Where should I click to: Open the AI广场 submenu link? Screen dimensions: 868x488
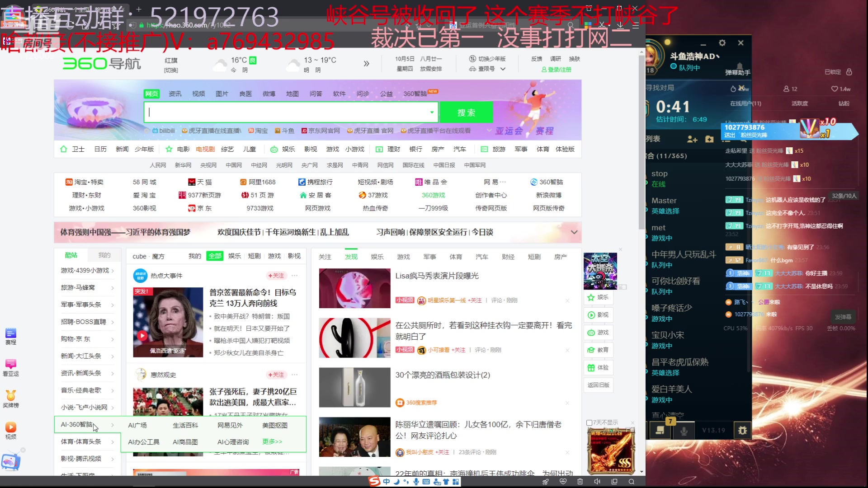pyautogui.click(x=137, y=425)
